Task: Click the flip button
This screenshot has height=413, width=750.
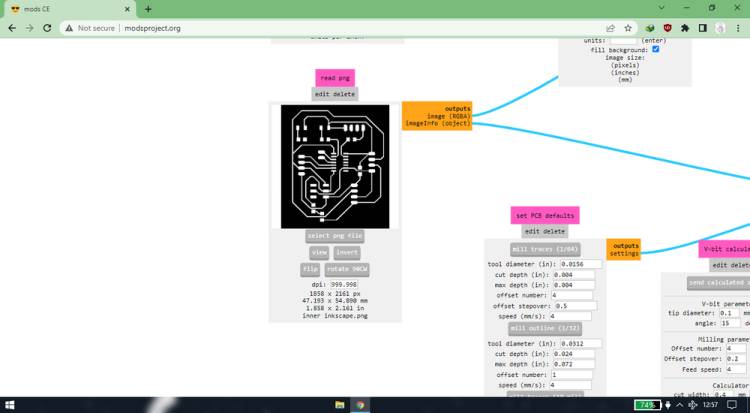Action: (310, 269)
